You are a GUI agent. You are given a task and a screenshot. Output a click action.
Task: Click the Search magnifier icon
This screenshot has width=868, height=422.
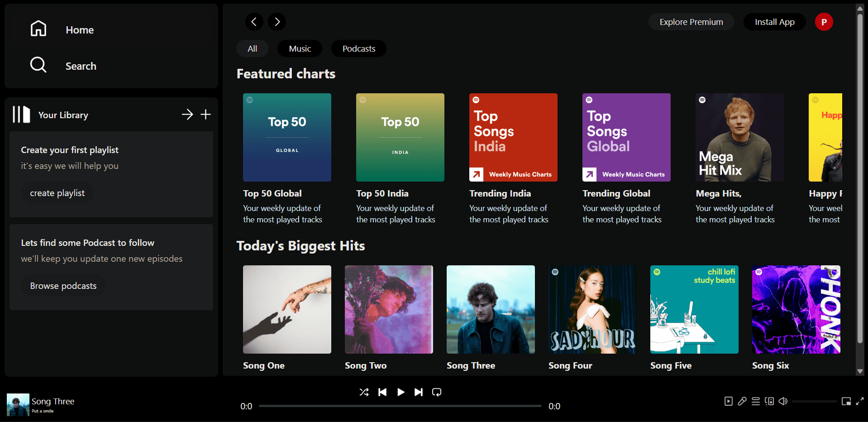tap(38, 65)
